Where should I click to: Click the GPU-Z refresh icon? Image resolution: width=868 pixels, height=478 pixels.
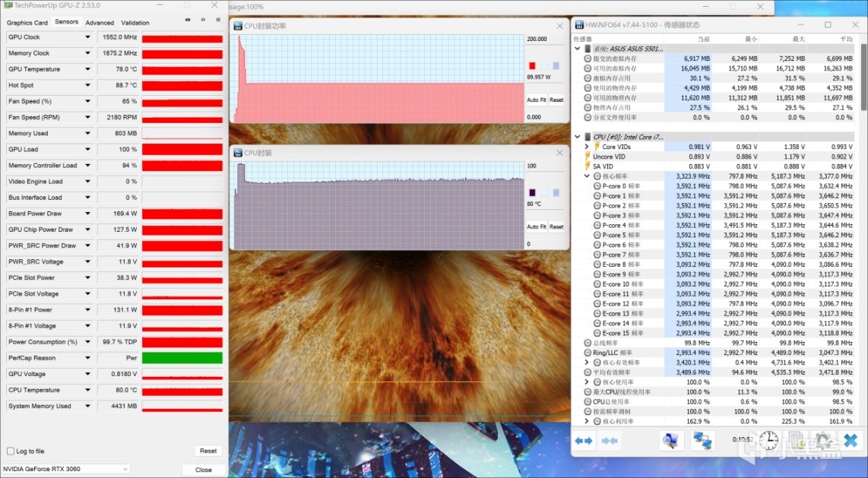click(x=203, y=20)
